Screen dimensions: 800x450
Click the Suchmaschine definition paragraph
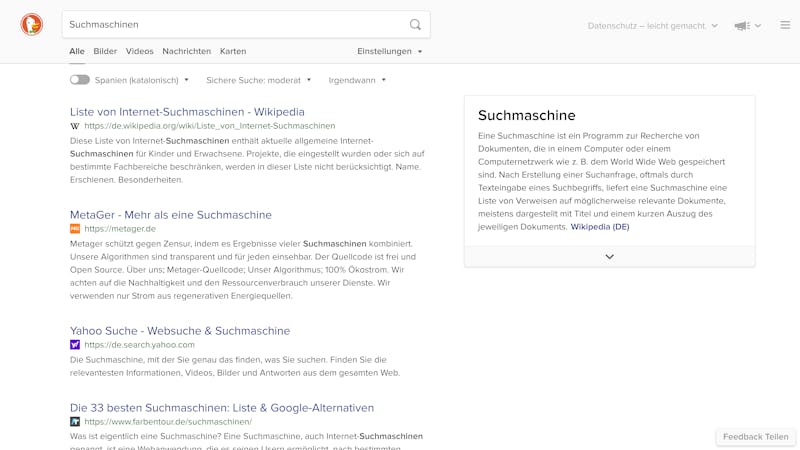[603, 181]
